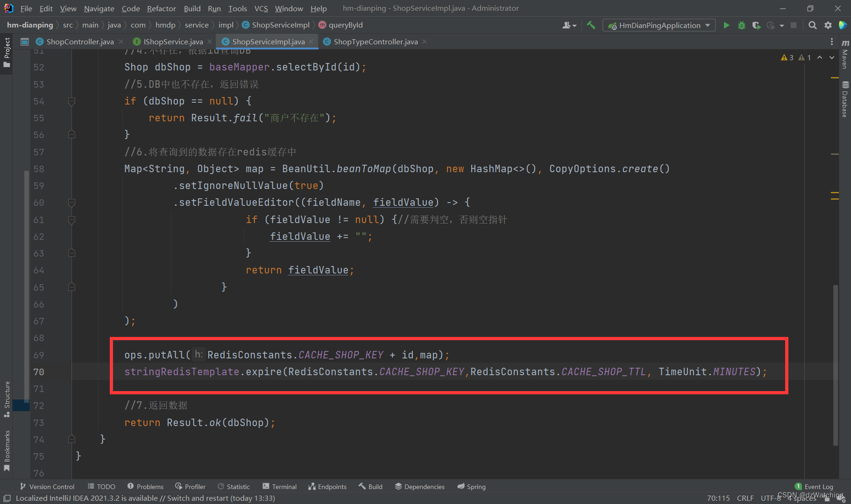This screenshot has width=851, height=504.
Task: Show recent files list icon beside tabs
Action: click(x=25, y=42)
